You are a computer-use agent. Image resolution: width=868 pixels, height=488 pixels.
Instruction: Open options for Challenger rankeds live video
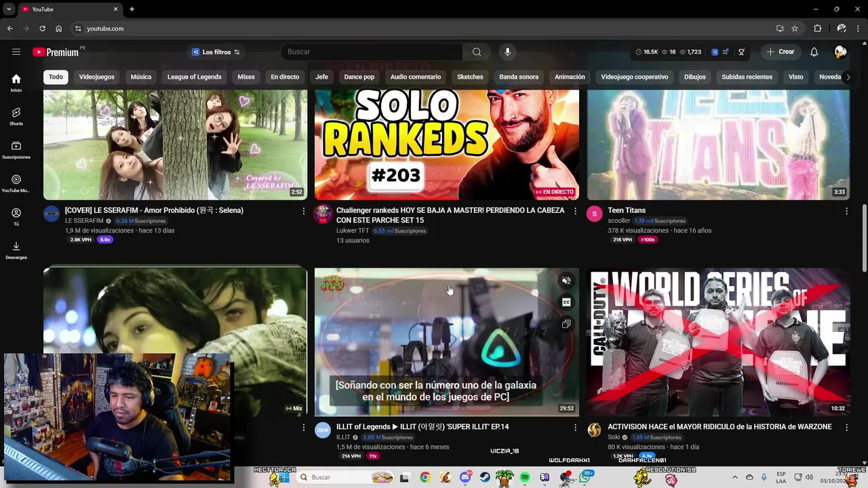pyautogui.click(x=575, y=211)
